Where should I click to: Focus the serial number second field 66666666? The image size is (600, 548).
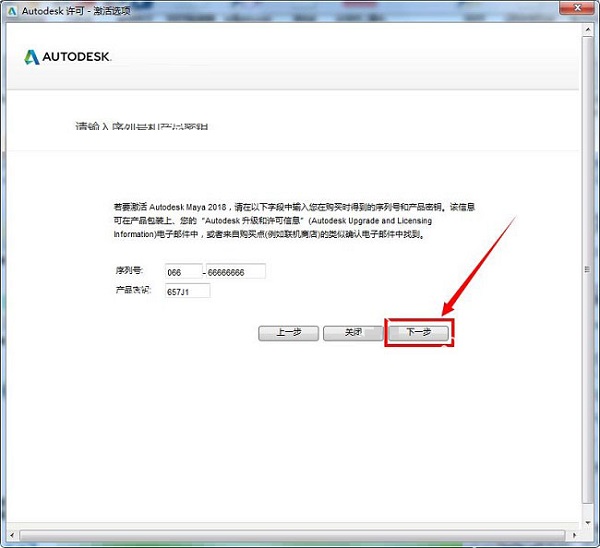[236, 271]
